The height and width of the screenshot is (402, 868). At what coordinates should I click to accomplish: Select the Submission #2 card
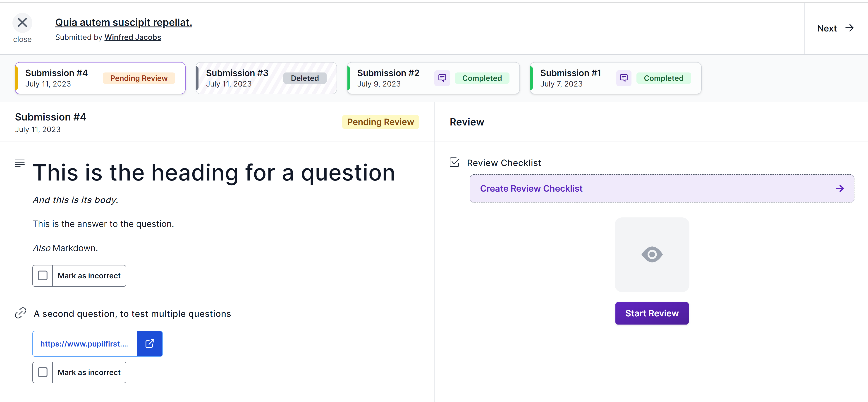click(433, 78)
